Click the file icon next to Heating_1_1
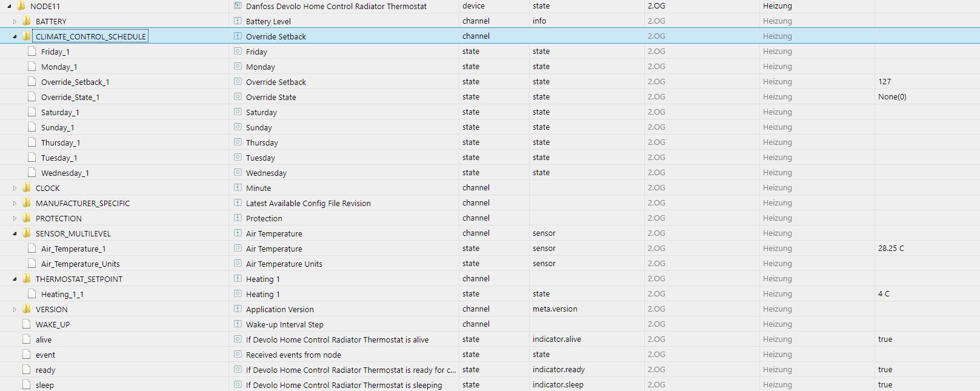This screenshot has width=980, height=391. coord(32,294)
